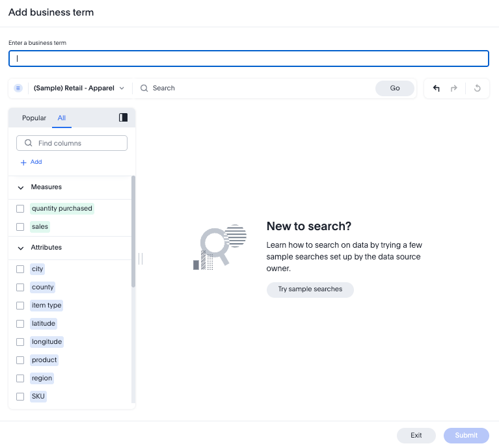Switch to the Popular tab

(x=34, y=118)
